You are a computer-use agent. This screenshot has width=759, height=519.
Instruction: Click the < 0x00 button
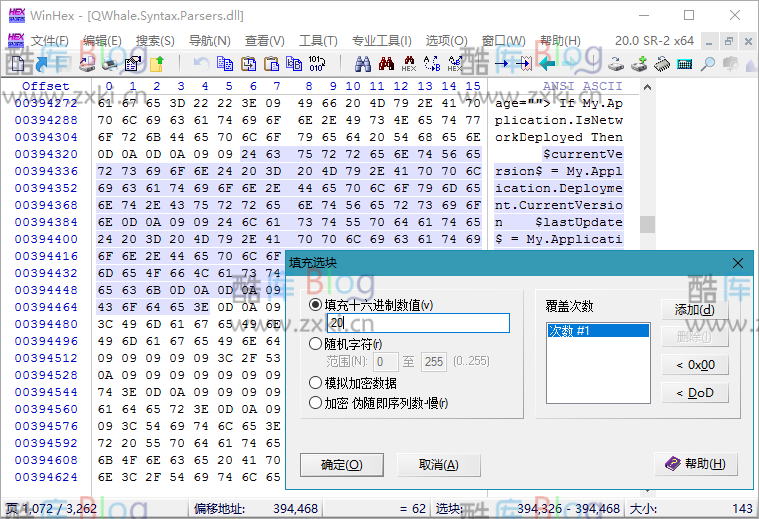pos(695,365)
